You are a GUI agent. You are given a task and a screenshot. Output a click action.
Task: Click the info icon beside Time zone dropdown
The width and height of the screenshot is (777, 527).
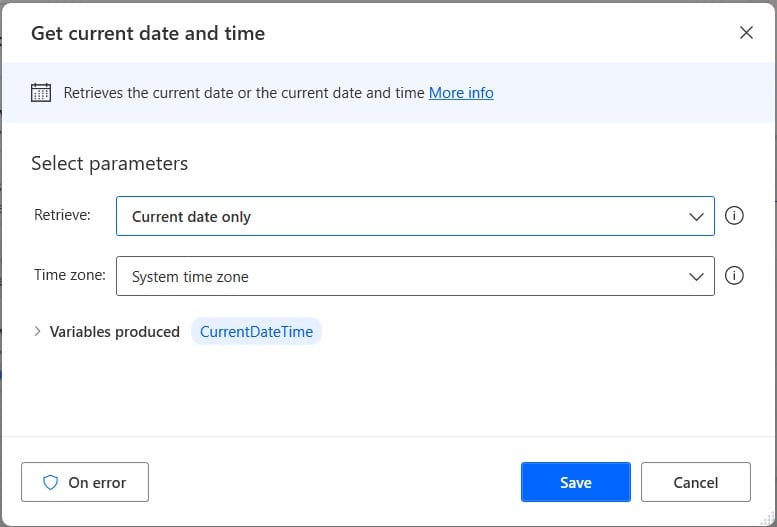point(734,276)
